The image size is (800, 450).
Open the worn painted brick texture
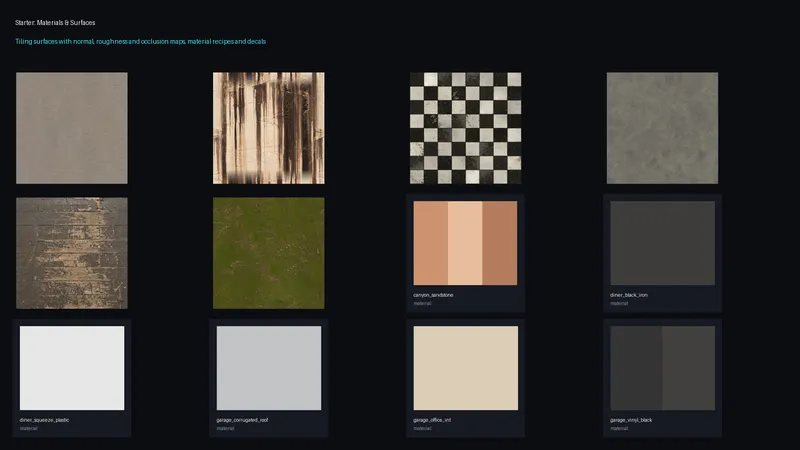pos(72,253)
